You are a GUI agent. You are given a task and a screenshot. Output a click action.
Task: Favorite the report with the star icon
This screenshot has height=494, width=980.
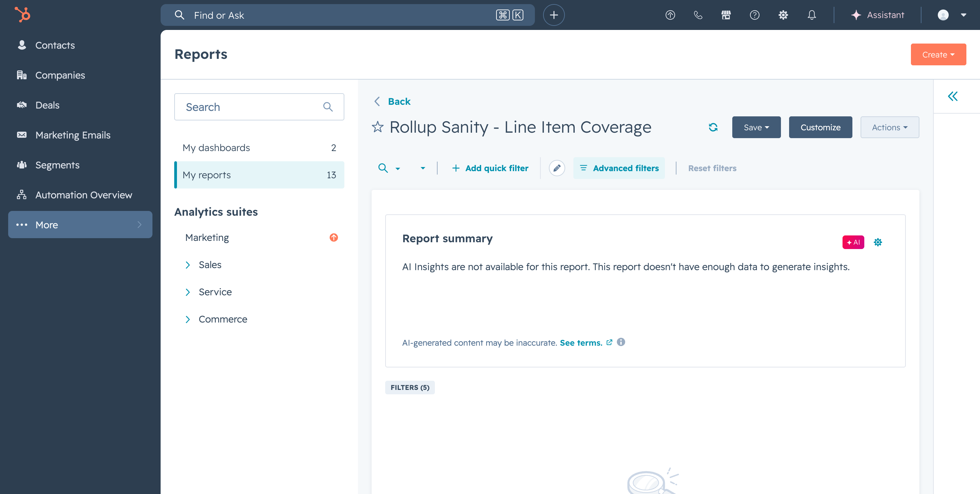click(x=377, y=127)
